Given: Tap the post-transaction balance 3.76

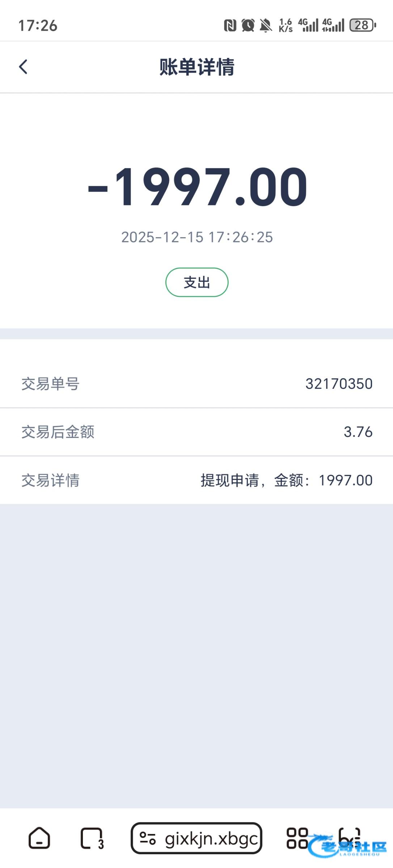Looking at the screenshot, I should [358, 432].
